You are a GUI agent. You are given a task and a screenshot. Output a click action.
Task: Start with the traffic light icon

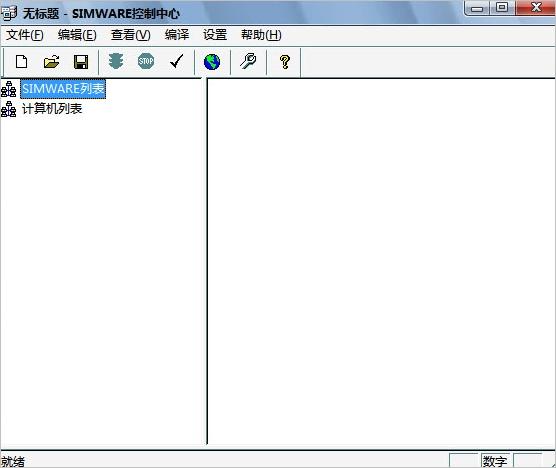[x=116, y=61]
